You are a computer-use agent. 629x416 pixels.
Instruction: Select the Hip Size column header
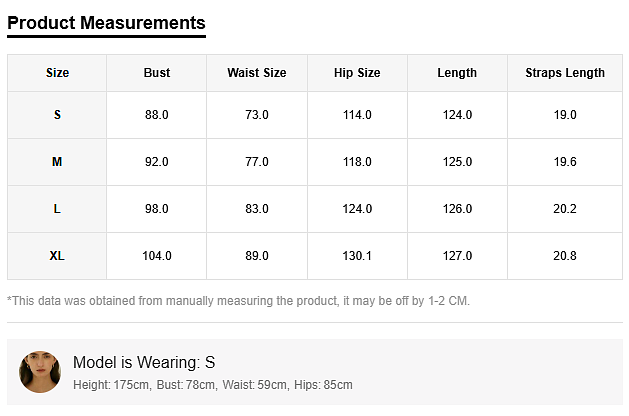[357, 73]
